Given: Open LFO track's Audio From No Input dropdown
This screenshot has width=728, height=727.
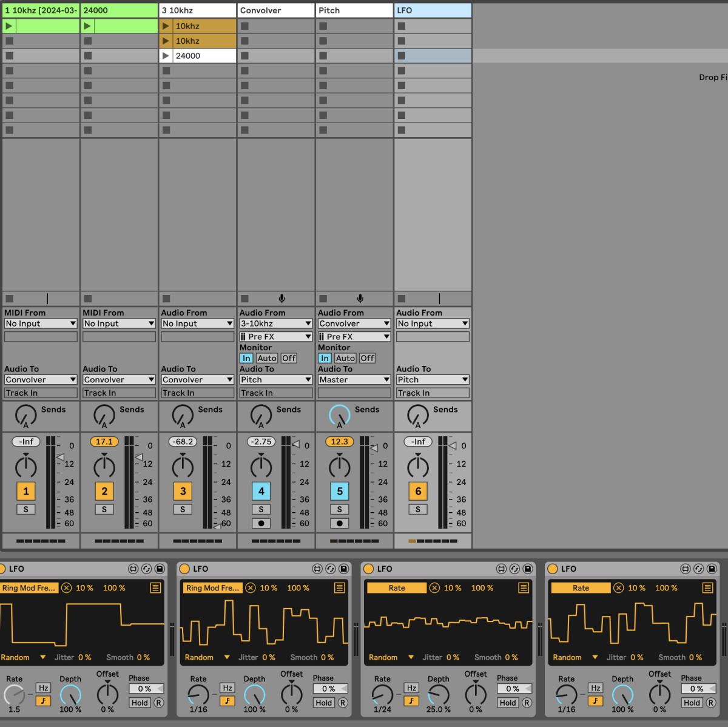Looking at the screenshot, I should click(433, 323).
